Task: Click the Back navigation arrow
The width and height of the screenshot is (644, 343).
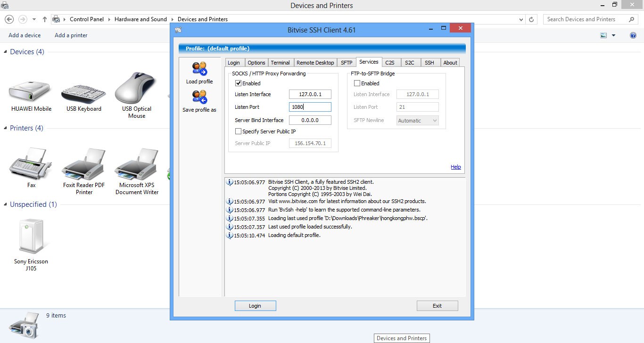Action: (9, 19)
